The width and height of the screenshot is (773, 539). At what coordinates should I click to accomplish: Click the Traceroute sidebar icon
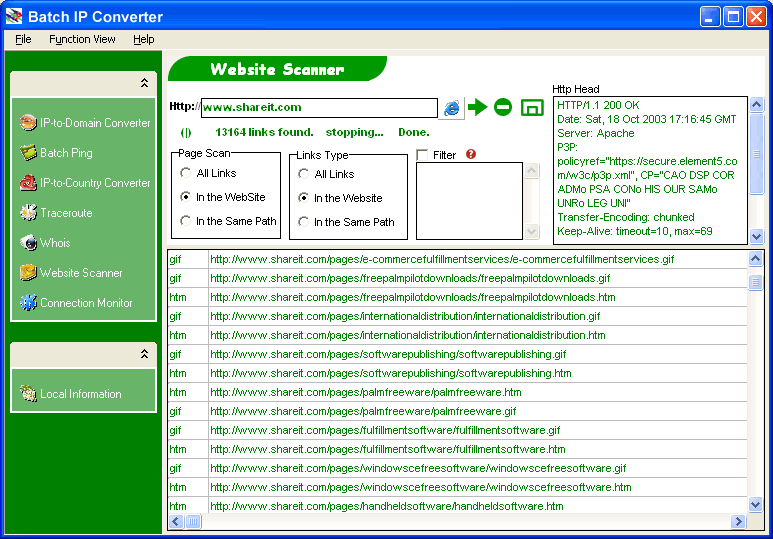coord(28,213)
